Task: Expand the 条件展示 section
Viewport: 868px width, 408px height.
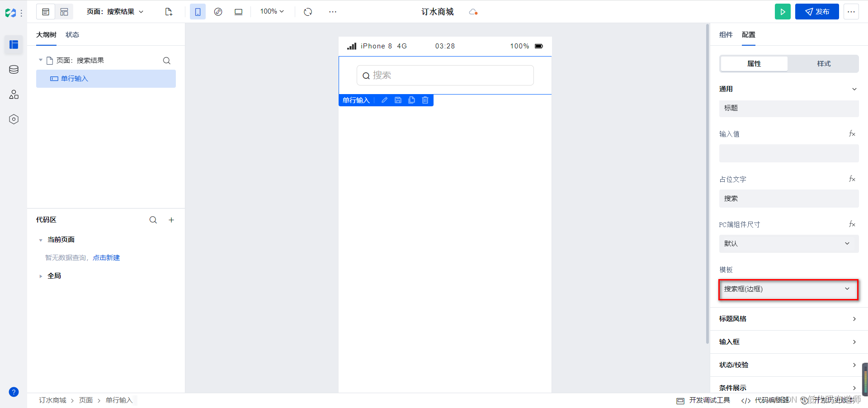Action: coord(789,388)
